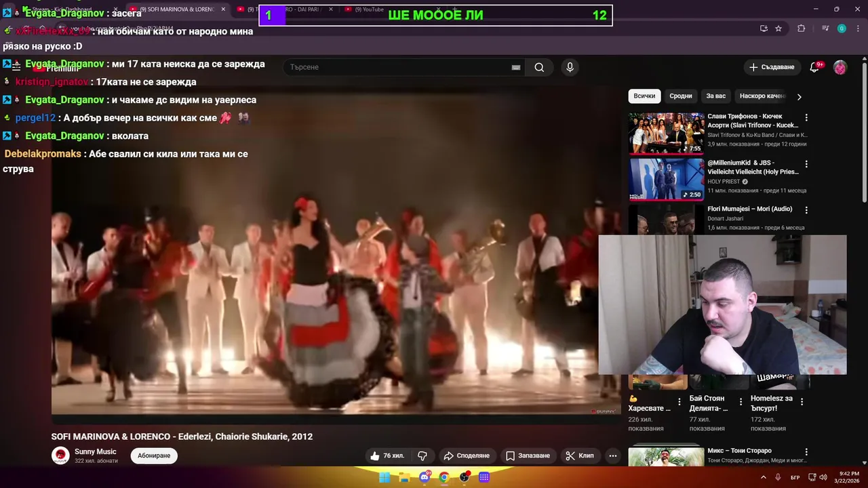
Task: Open options menu for Homelesz за Ъпсурт short
Action: click(802, 402)
